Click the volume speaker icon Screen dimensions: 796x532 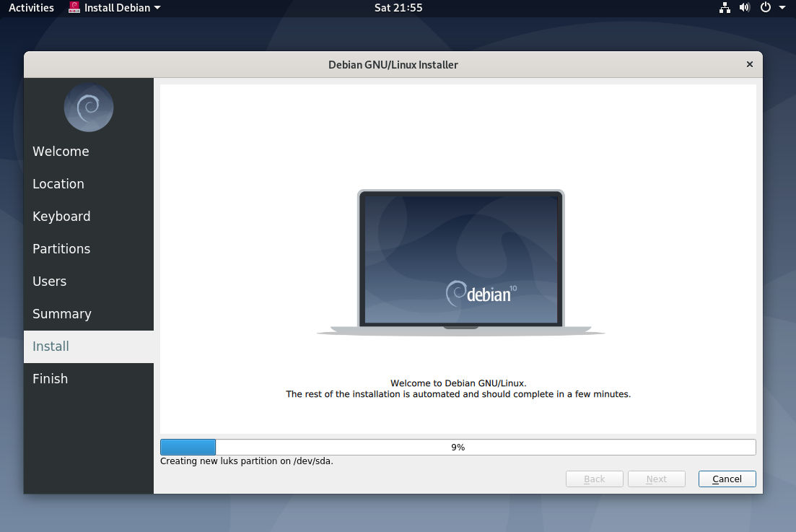[745, 8]
